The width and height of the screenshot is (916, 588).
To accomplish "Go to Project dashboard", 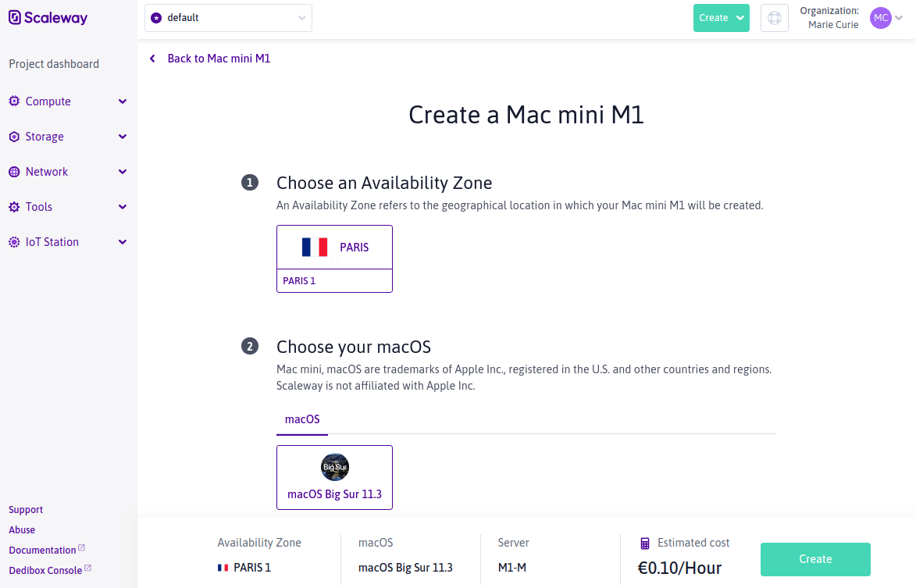I will [53, 63].
